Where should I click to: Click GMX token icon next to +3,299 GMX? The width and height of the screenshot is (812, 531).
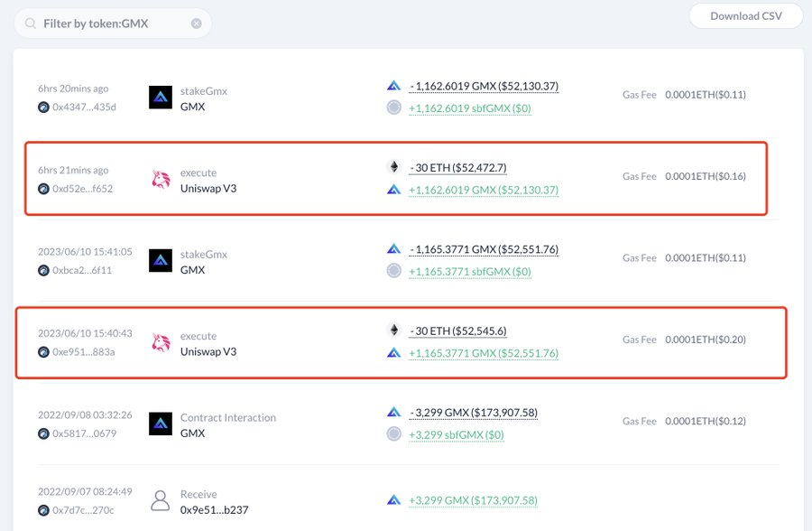[394, 500]
